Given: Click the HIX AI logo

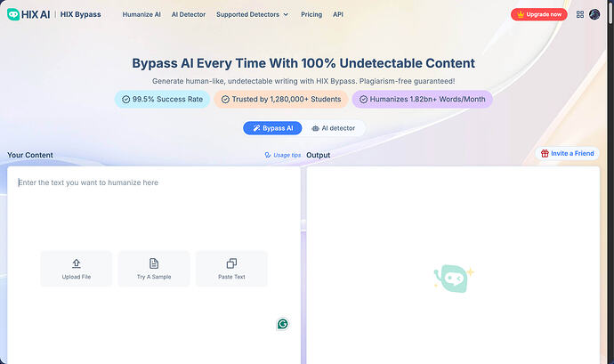Looking at the screenshot, I should pyautogui.click(x=28, y=14).
